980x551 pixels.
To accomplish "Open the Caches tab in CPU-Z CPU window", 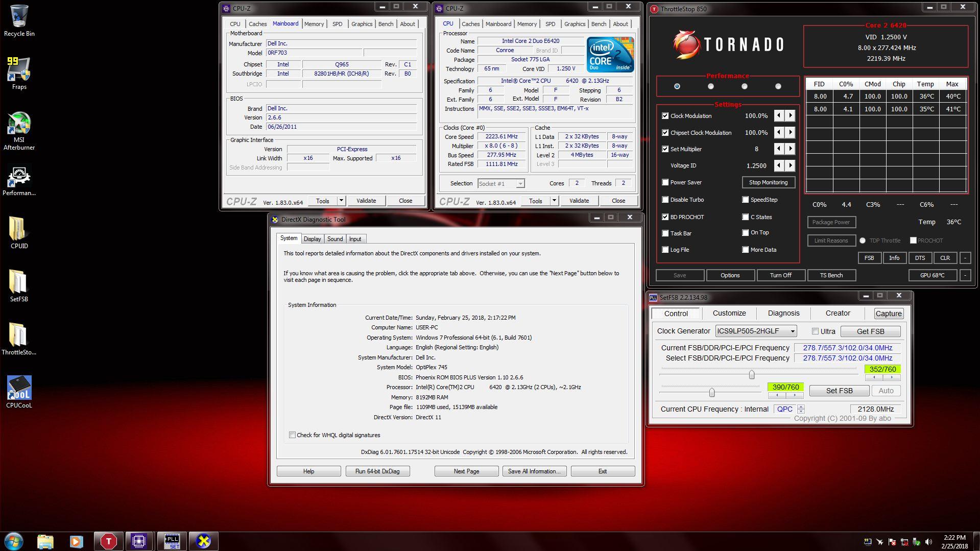I will click(x=470, y=24).
